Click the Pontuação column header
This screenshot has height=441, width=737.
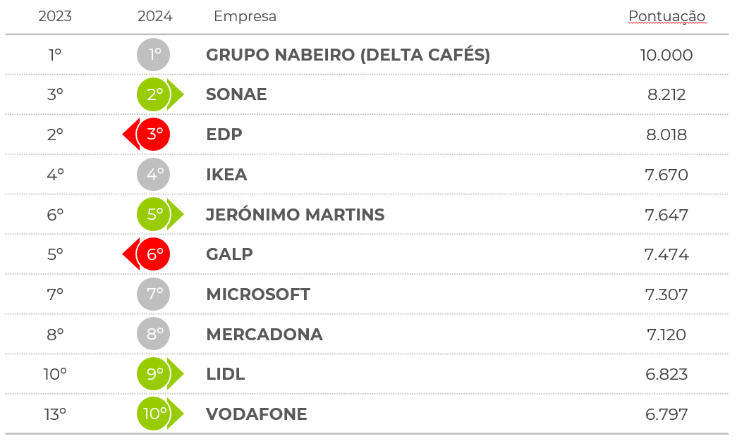[x=667, y=16]
